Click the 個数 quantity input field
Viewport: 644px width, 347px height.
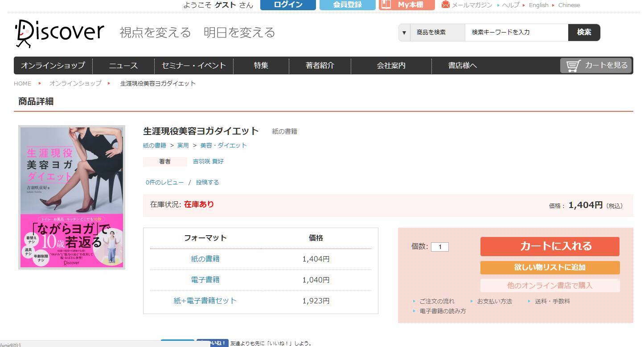coord(440,246)
